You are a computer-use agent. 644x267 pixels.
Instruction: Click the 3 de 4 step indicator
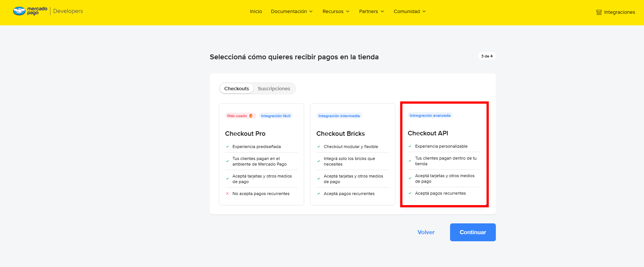[487, 56]
